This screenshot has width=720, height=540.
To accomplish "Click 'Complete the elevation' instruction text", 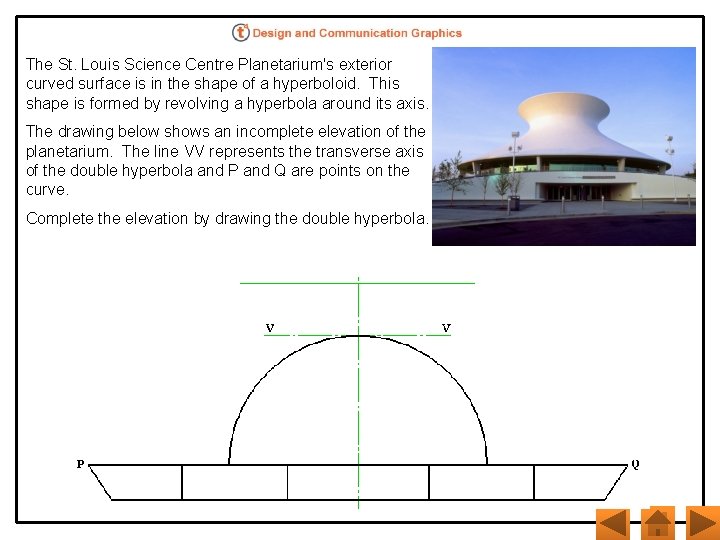I will (227, 219).
